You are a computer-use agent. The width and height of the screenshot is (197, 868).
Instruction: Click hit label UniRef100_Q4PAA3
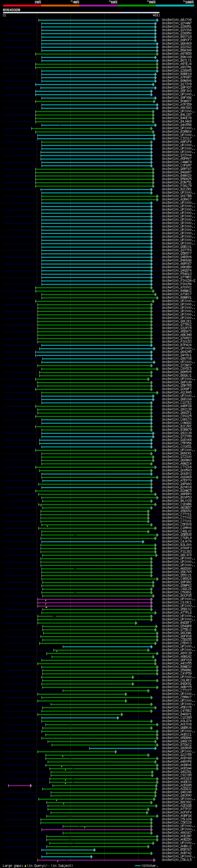[x=177, y=484]
